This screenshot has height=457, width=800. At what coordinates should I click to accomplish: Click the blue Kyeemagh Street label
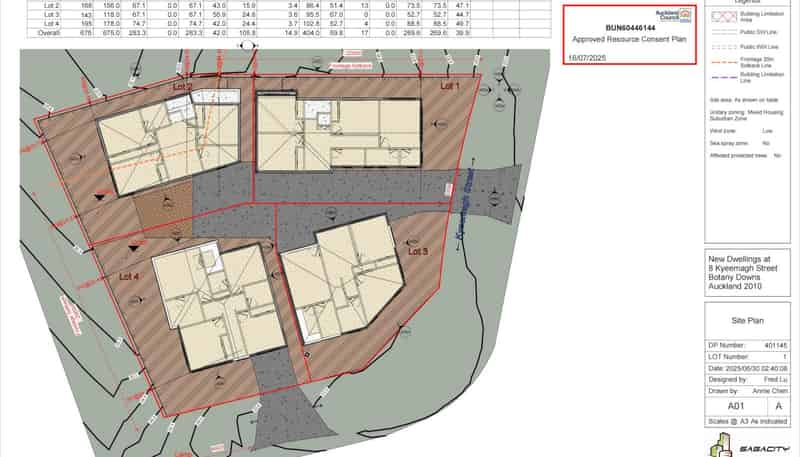(464, 204)
